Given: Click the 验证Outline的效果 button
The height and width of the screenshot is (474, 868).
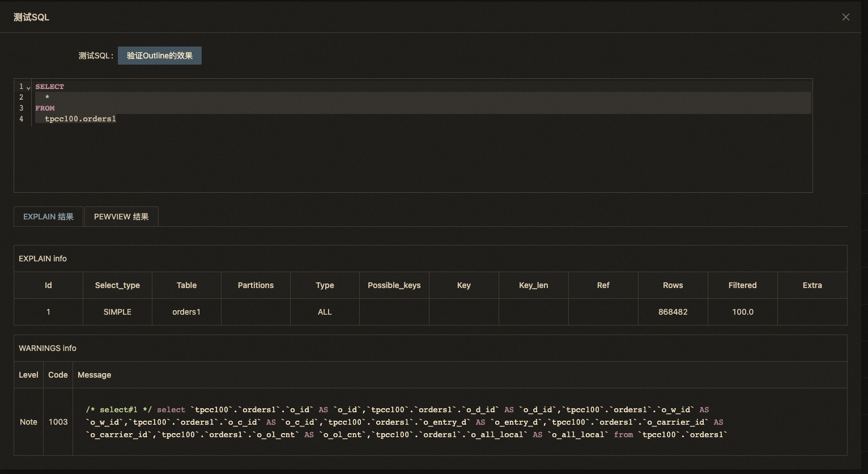Looking at the screenshot, I should tap(160, 56).
